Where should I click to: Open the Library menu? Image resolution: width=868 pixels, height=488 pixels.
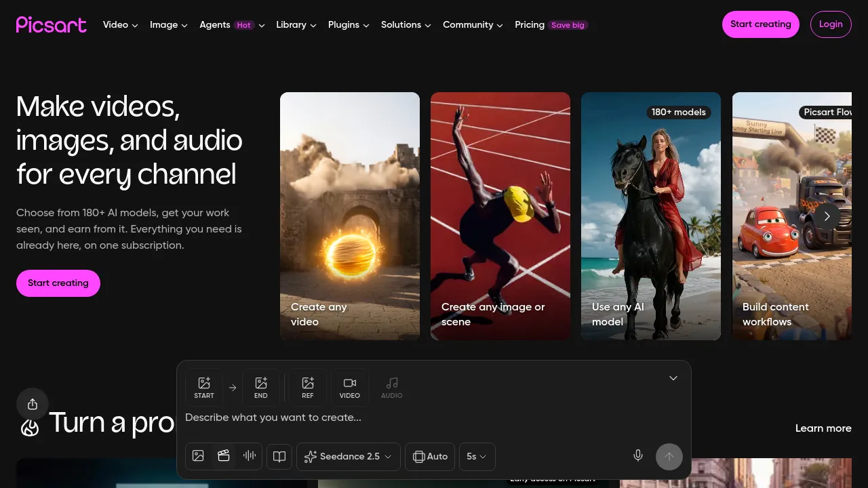(x=296, y=25)
